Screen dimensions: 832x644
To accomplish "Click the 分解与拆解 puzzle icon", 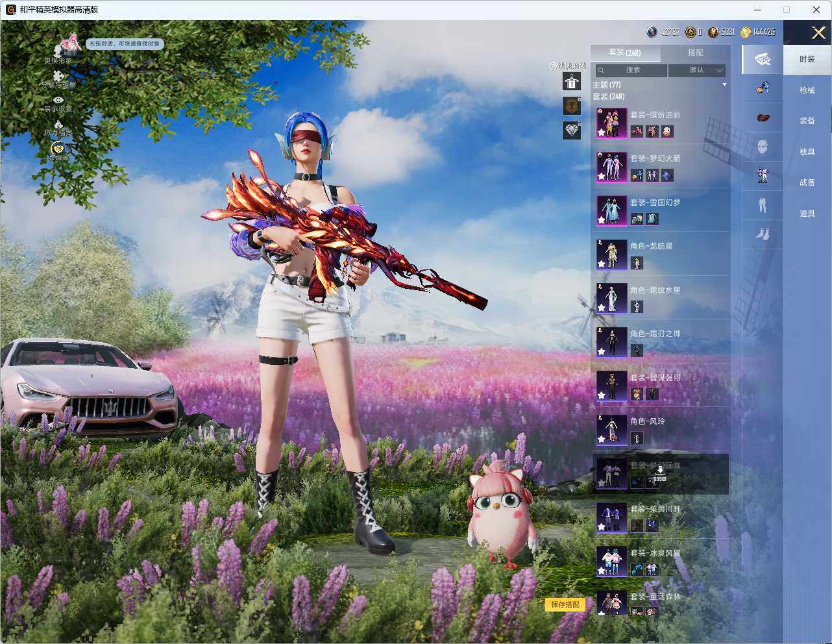I will (x=58, y=76).
